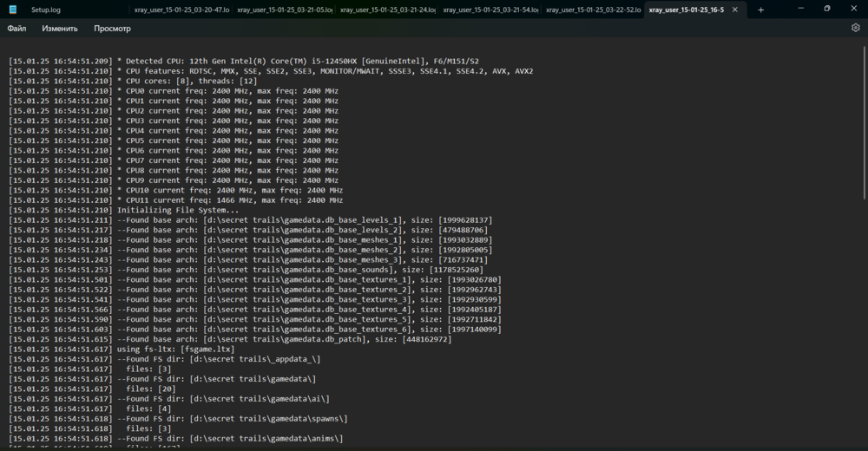Switch to xray_user_15-01-25_03-20-47 tab

point(181,10)
